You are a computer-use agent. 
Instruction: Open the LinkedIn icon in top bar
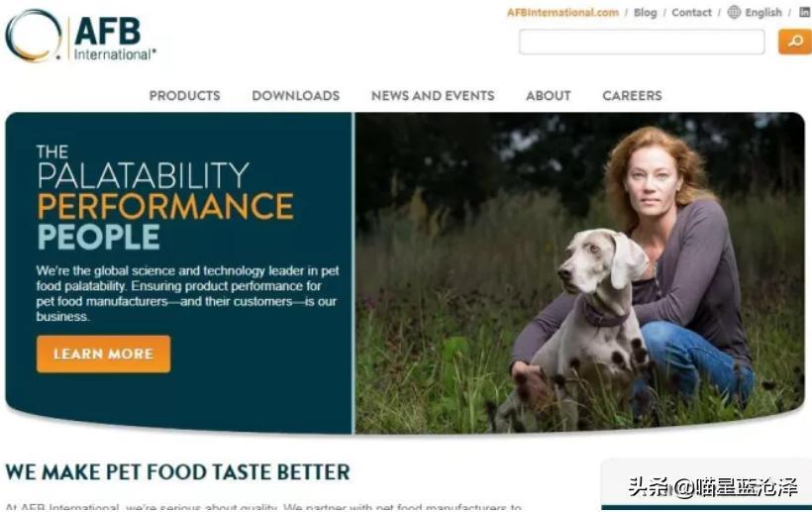805,12
